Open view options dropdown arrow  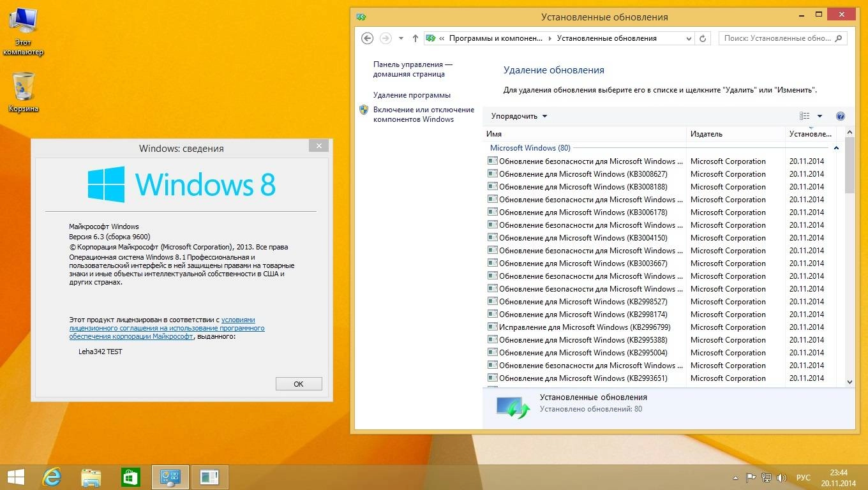pos(819,116)
